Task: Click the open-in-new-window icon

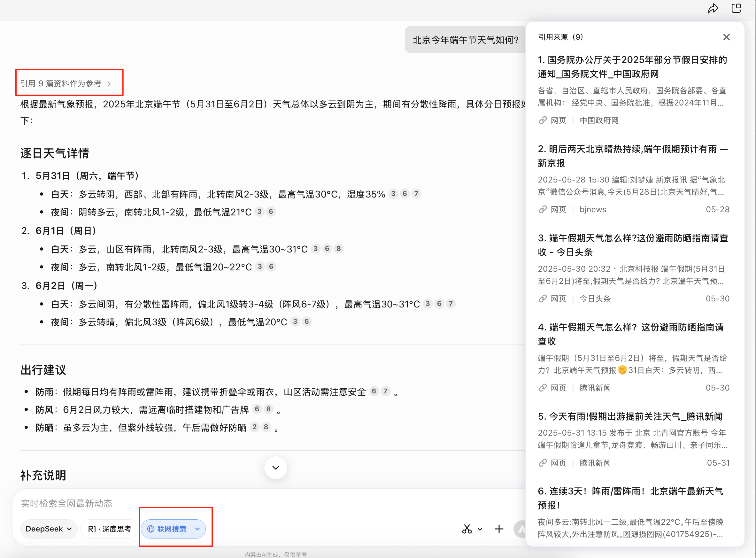Action: point(736,8)
